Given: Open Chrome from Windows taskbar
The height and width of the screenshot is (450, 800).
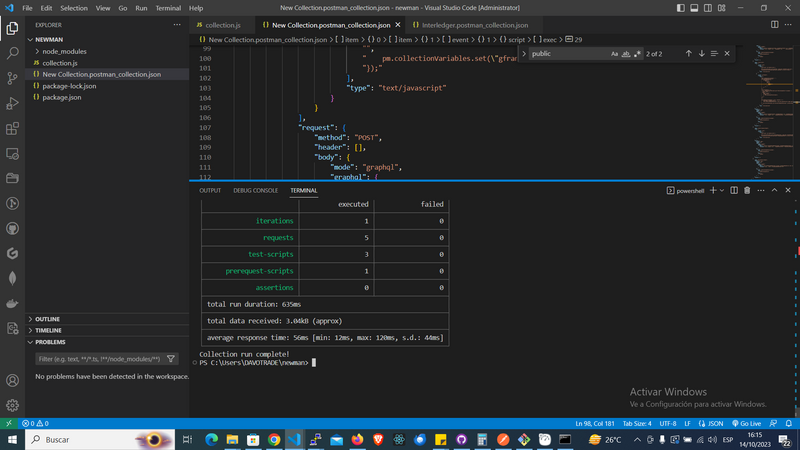Looking at the screenshot, I should pyautogui.click(x=274, y=439).
